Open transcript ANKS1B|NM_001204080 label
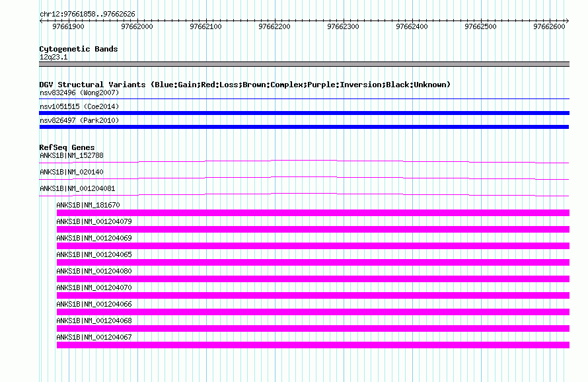 pos(94,271)
